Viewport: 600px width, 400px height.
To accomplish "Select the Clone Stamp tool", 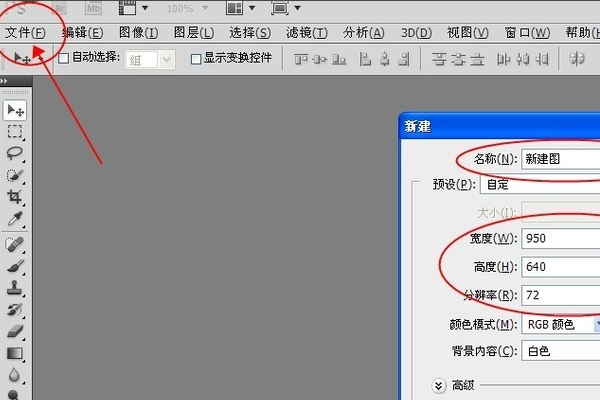I will click(x=15, y=288).
